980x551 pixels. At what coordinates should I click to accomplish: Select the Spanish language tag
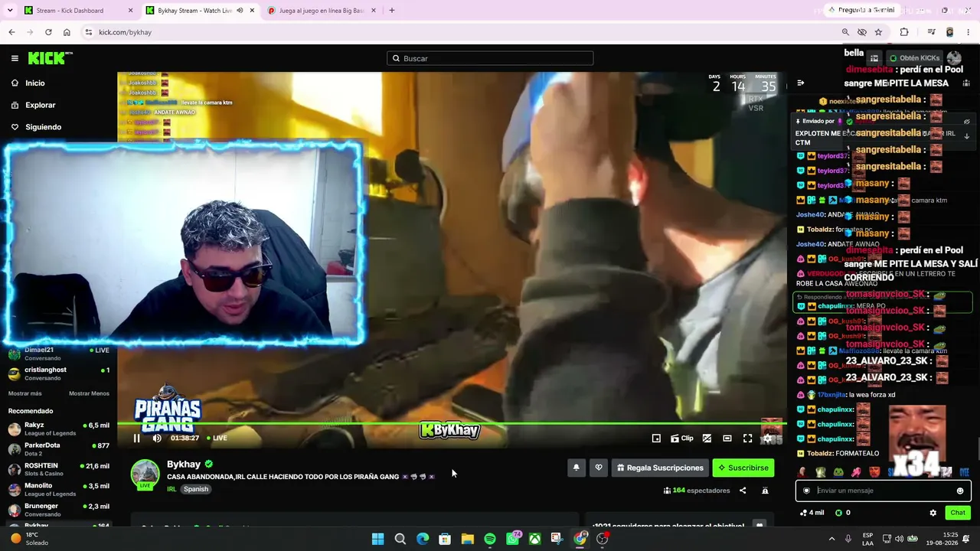click(x=196, y=489)
